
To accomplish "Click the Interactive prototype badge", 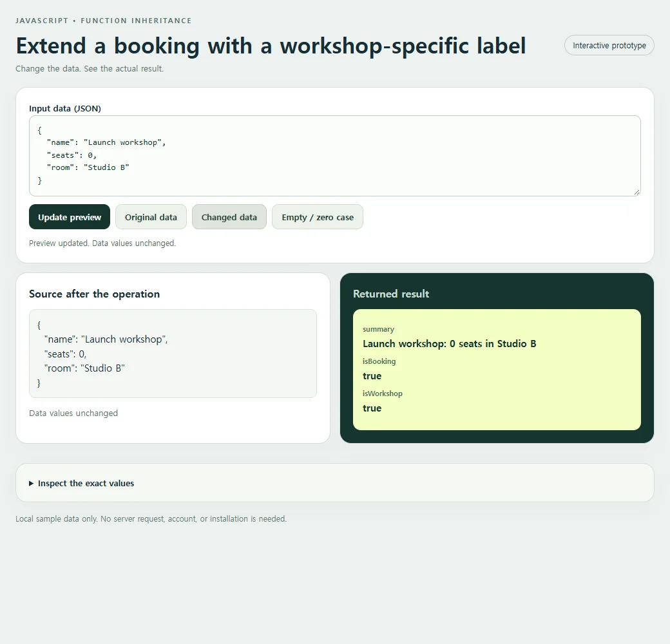I will click(x=609, y=45).
